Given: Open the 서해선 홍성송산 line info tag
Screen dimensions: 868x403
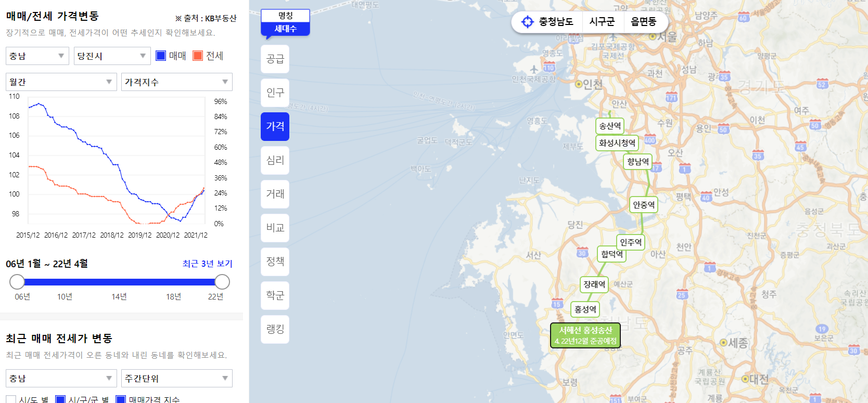Looking at the screenshot, I should point(585,335).
